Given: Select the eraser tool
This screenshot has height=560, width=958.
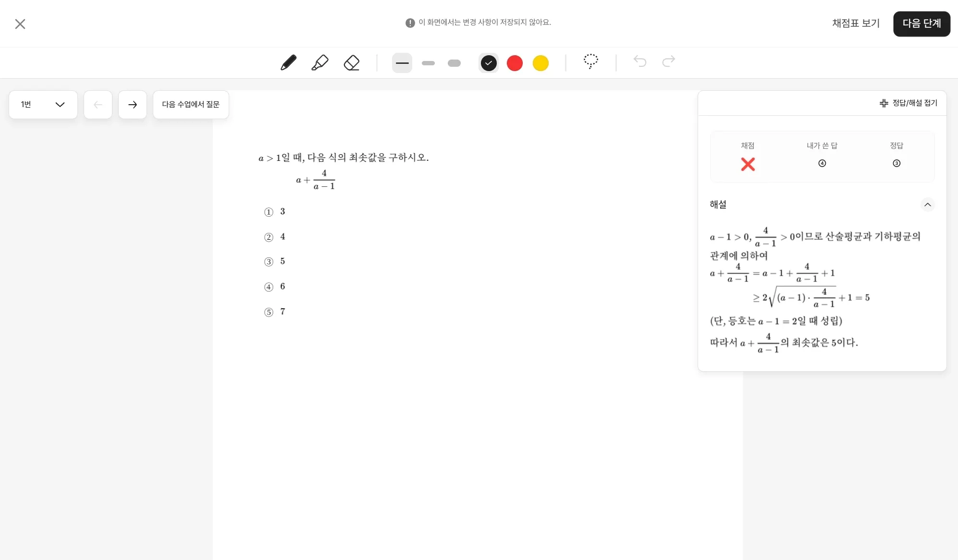Looking at the screenshot, I should (x=352, y=63).
